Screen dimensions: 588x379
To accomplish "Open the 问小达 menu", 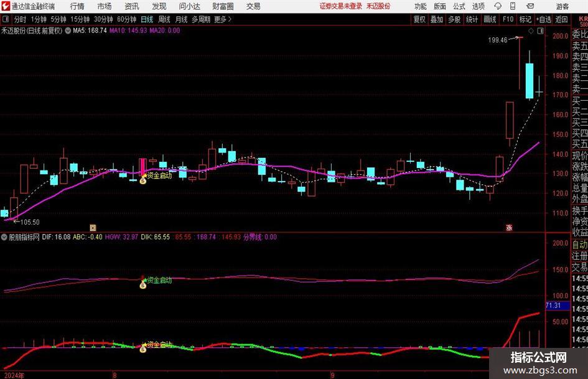I will [x=189, y=6].
